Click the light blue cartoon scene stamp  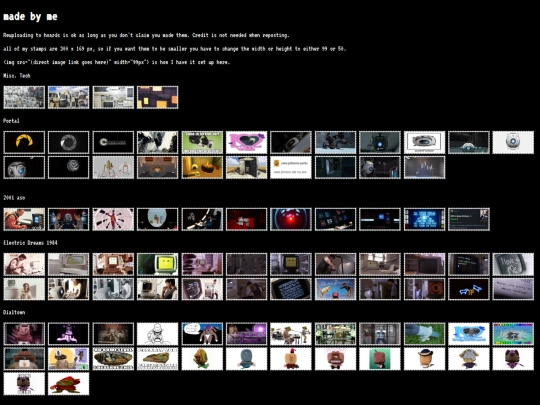pos(335,289)
